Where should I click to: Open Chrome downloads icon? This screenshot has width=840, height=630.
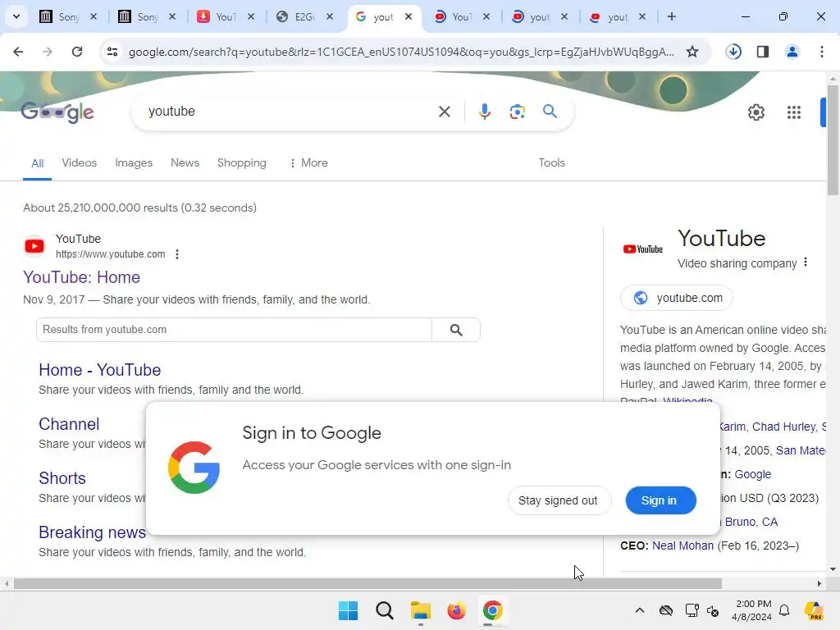[x=733, y=52]
